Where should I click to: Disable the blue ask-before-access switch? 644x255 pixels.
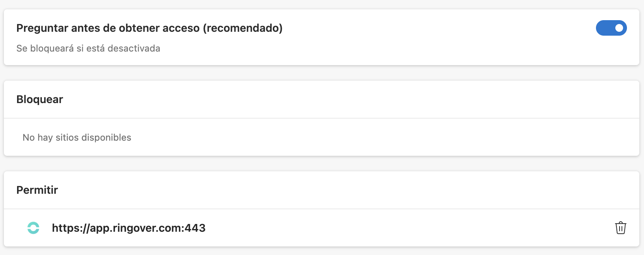coord(611,28)
